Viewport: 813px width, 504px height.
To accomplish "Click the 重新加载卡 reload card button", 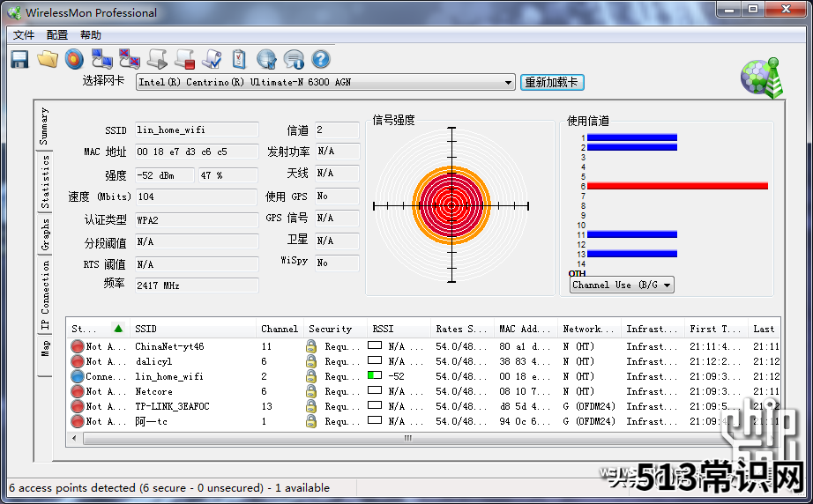I will (x=552, y=82).
